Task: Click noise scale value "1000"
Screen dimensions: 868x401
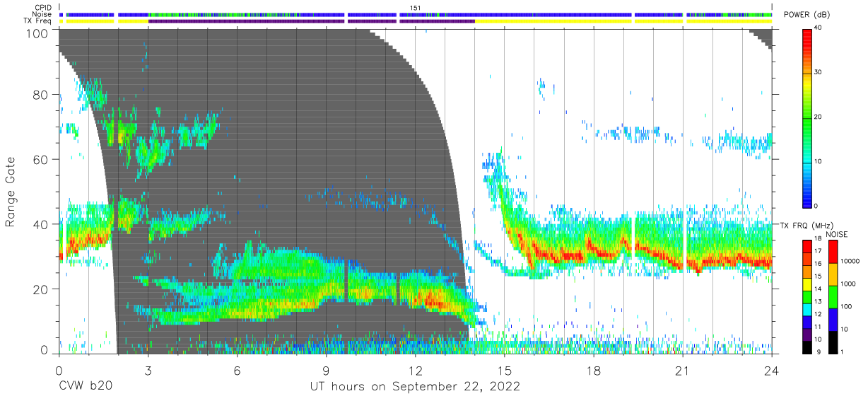Action: pos(848,284)
